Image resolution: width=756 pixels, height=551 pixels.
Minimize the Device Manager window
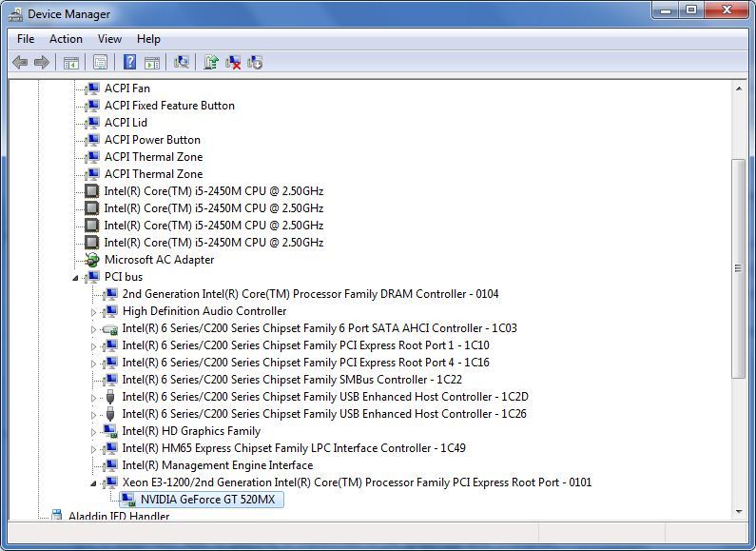click(x=666, y=10)
